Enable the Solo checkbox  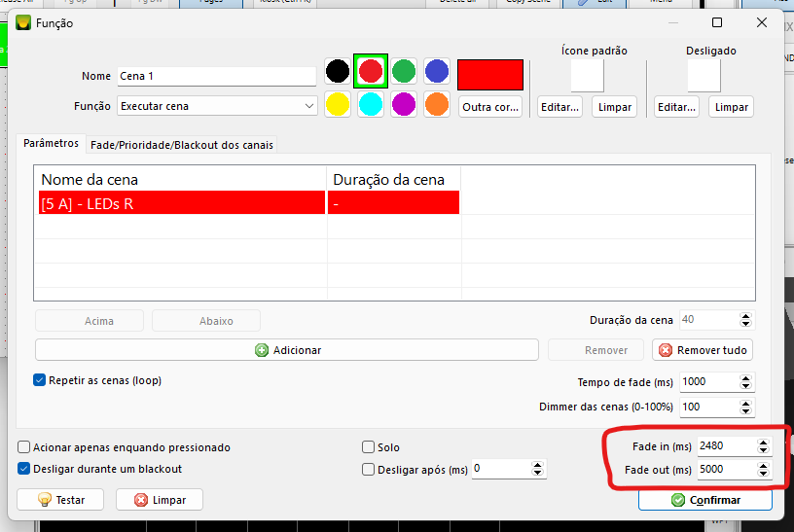(x=368, y=447)
